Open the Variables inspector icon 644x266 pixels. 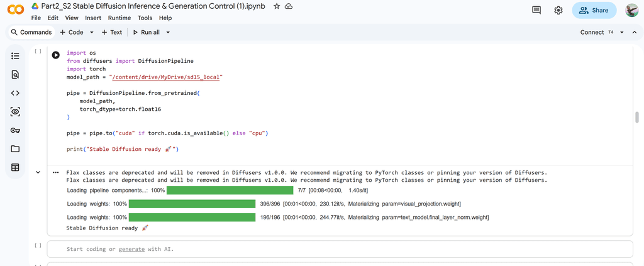pyautogui.click(x=15, y=111)
